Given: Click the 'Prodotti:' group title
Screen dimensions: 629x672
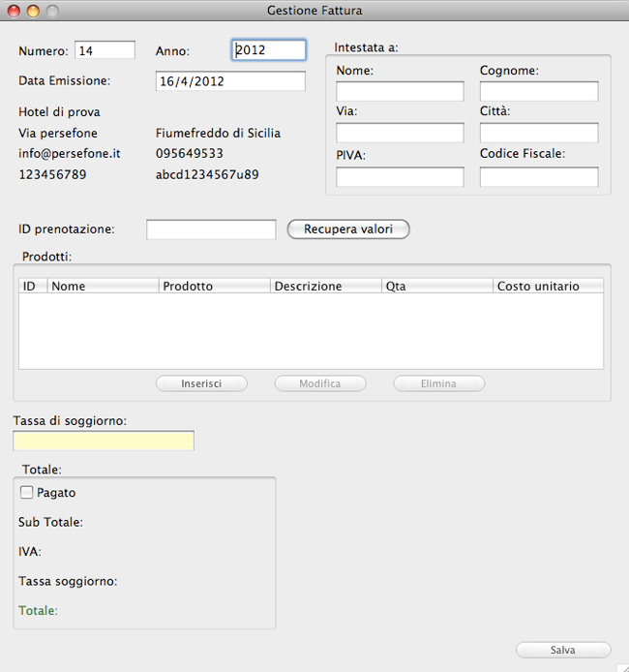Looking at the screenshot, I should 47,257.
